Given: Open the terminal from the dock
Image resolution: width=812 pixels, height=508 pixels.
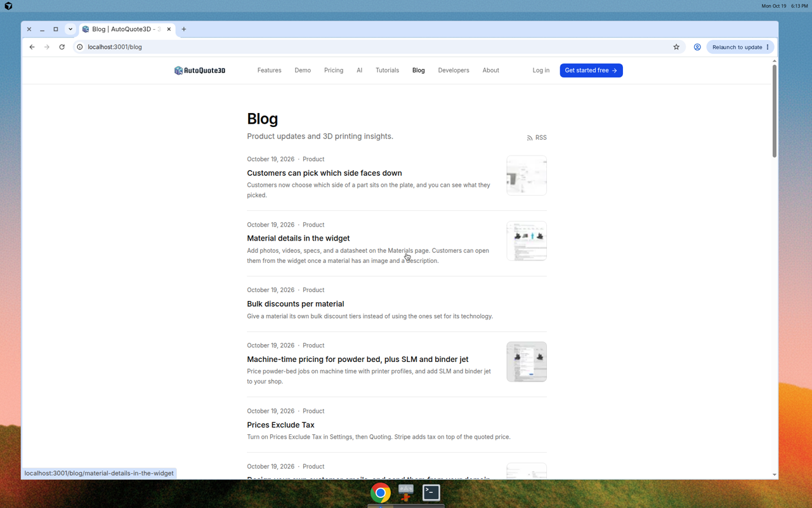Looking at the screenshot, I should pyautogui.click(x=431, y=493).
